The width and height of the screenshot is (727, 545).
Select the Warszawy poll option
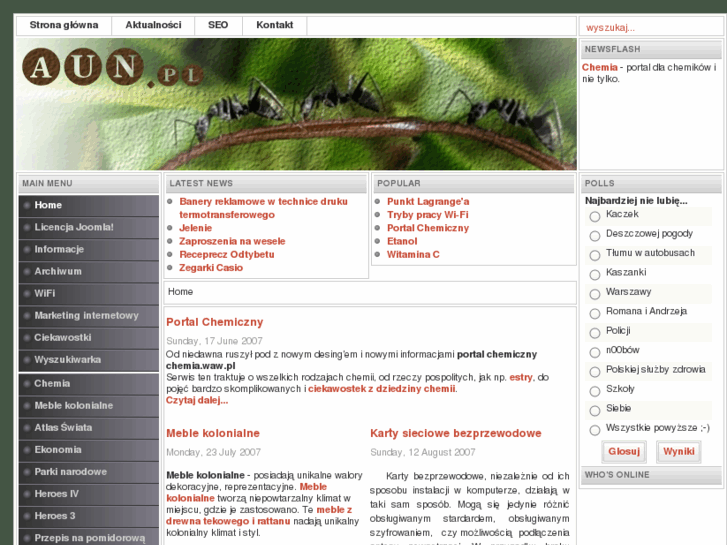tap(595, 295)
